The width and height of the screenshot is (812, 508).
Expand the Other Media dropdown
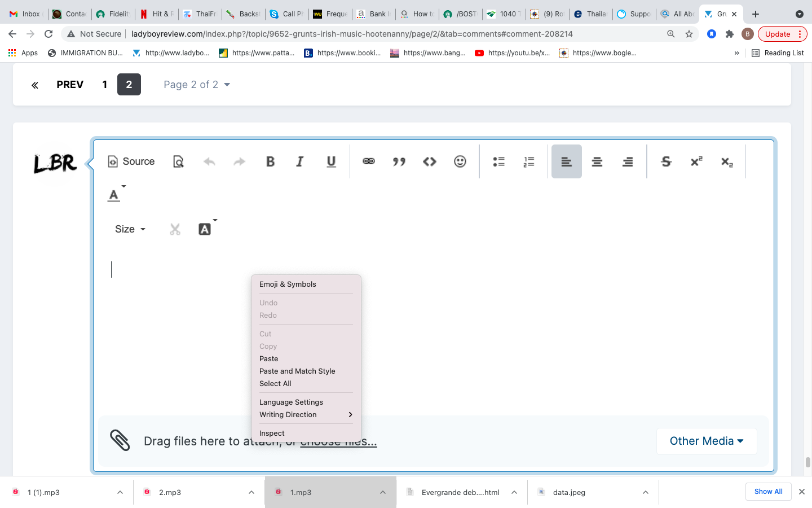point(706,441)
